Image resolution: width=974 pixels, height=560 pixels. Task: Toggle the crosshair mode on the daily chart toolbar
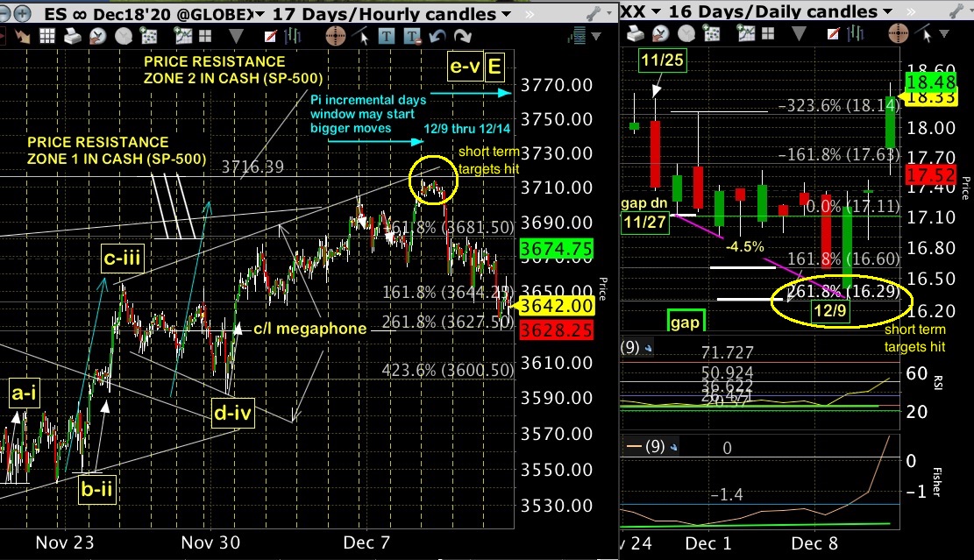(899, 35)
